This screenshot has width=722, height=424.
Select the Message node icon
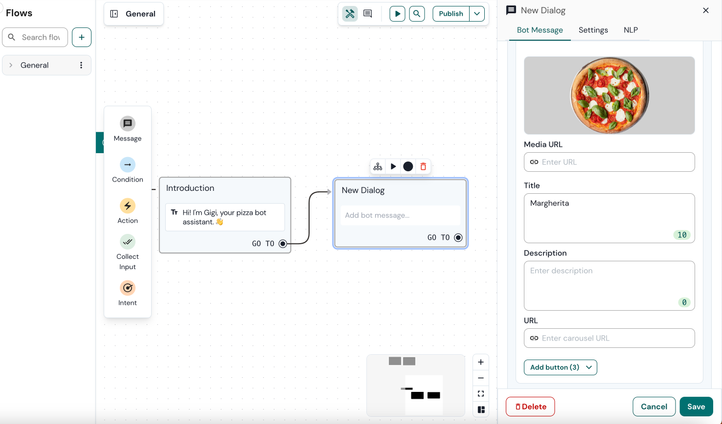(x=127, y=124)
